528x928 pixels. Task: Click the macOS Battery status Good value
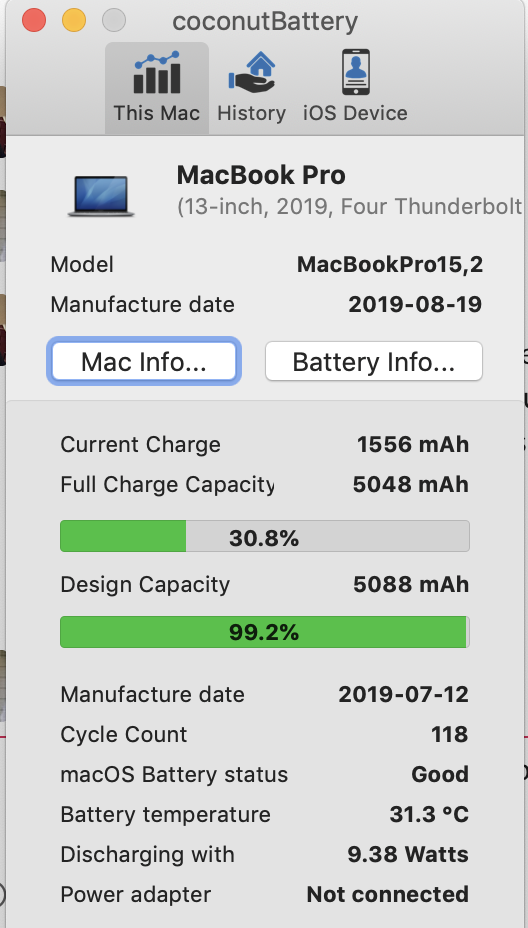coord(440,774)
